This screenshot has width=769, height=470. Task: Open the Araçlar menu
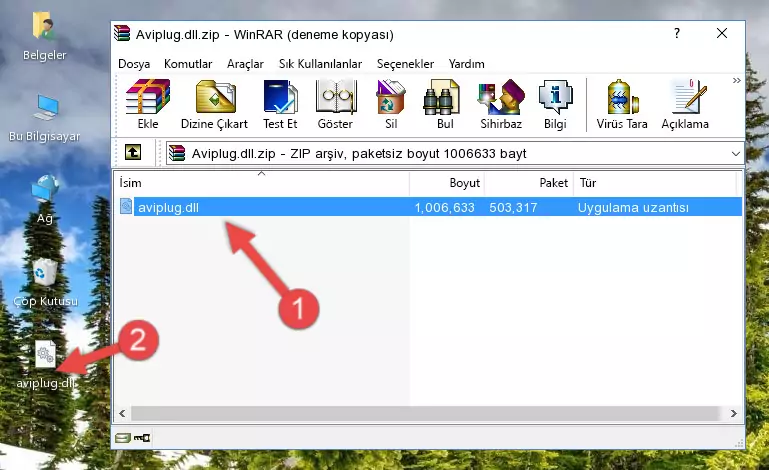click(245, 64)
